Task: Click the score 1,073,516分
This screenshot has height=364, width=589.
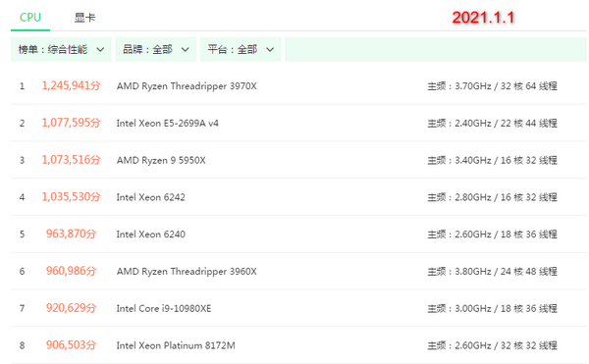Action: [71, 160]
